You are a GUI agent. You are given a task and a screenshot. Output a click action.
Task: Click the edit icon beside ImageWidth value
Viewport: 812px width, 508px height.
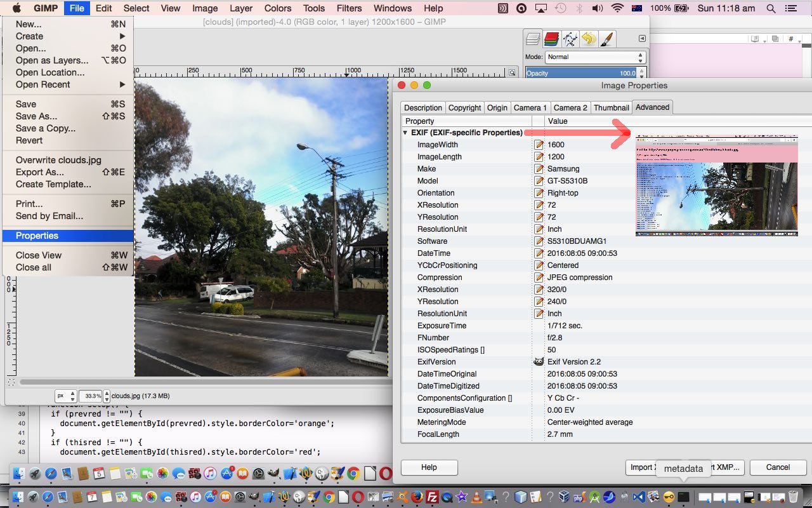point(539,145)
